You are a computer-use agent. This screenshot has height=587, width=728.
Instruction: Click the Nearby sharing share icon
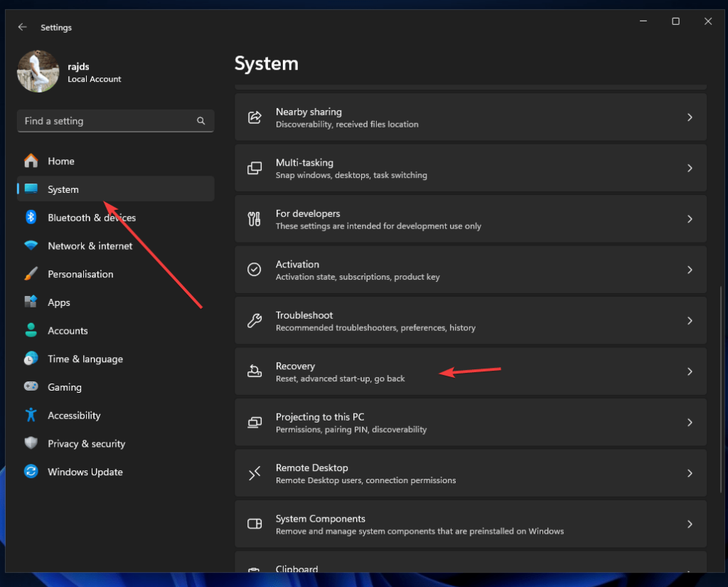point(255,117)
